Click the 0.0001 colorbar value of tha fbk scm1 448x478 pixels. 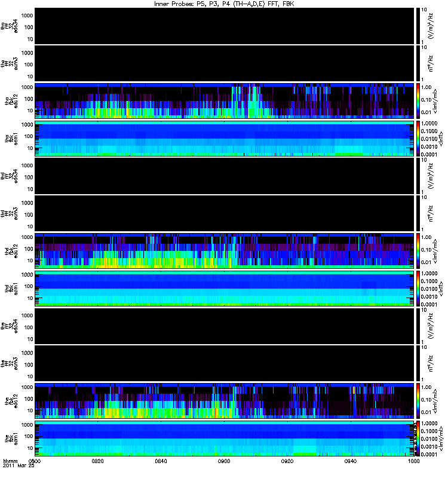(429, 154)
